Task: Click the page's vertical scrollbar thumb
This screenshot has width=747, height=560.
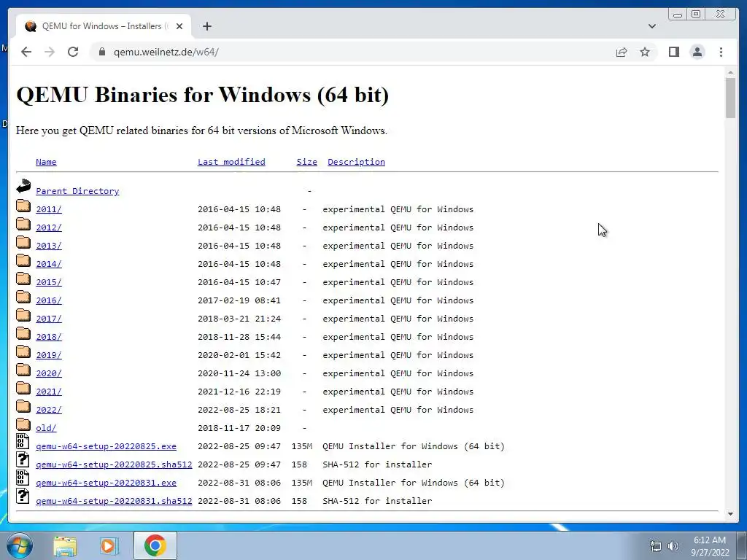Action: pos(730,98)
